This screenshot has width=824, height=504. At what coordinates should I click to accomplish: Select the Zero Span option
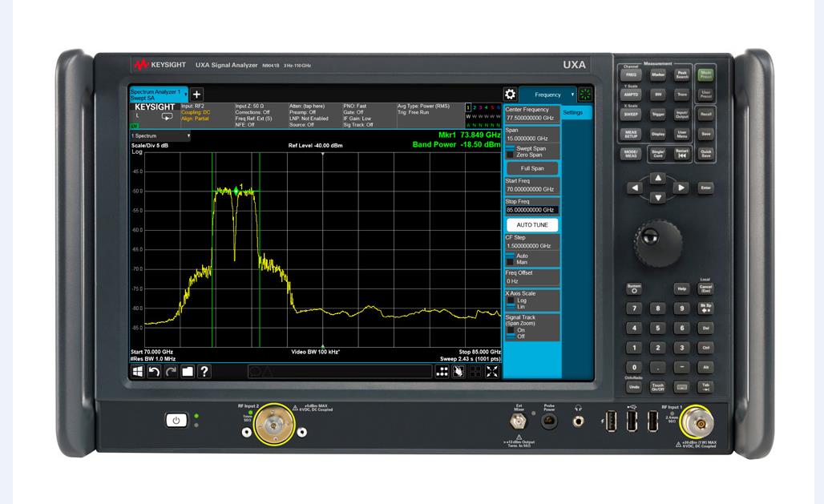pyautogui.click(x=524, y=155)
